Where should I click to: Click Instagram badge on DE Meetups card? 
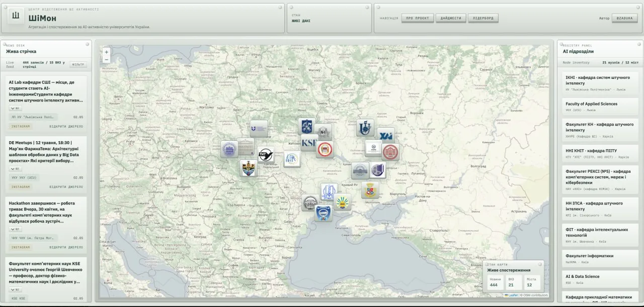21,187
